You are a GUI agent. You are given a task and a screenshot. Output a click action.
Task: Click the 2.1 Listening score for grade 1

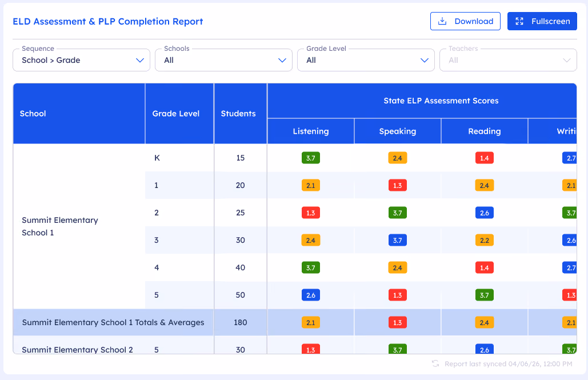pyautogui.click(x=310, y=185)
